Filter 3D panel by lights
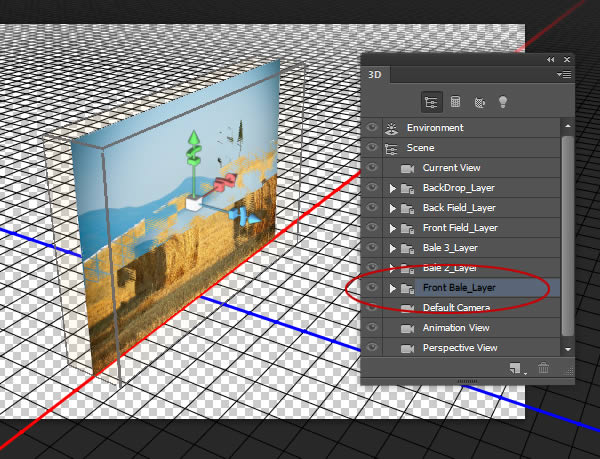This screenshot has height=459, width=600. 503,102
